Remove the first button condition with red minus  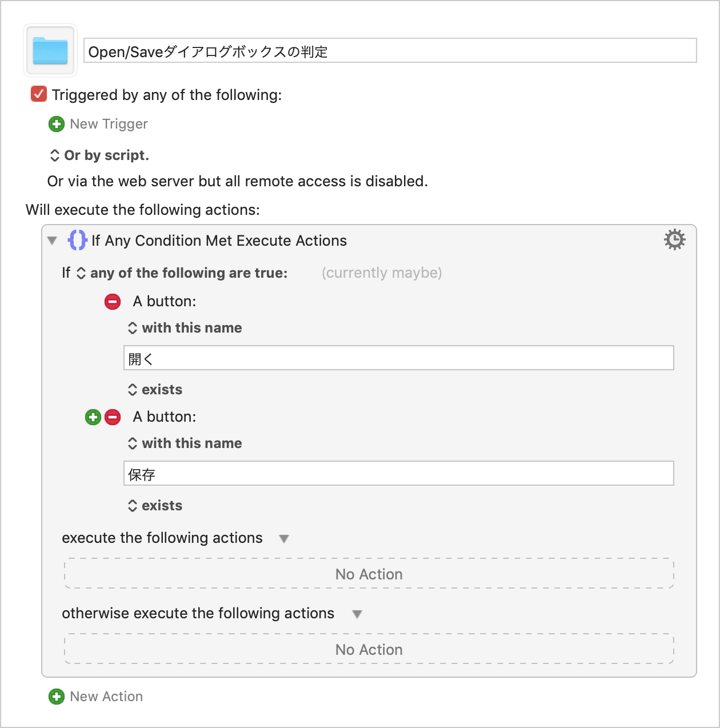tap(113, 302)
